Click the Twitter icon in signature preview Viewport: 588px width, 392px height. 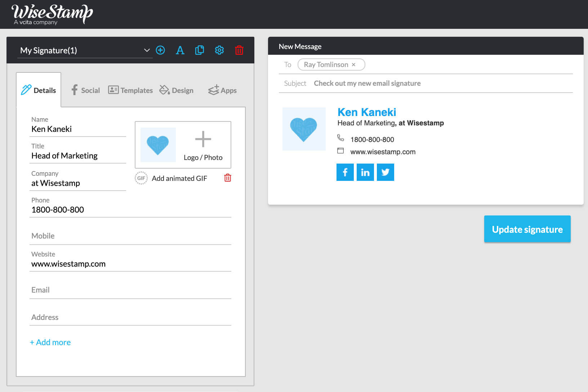coord(385,172)
